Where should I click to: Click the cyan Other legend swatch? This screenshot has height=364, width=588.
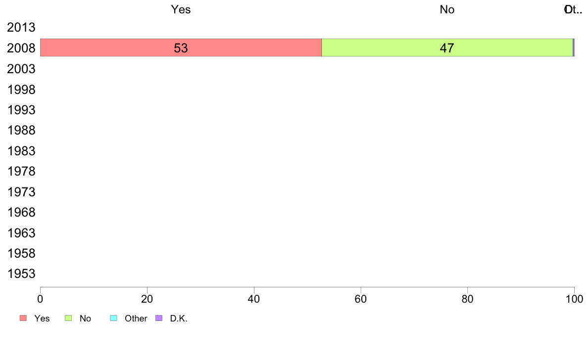(114, 318)
